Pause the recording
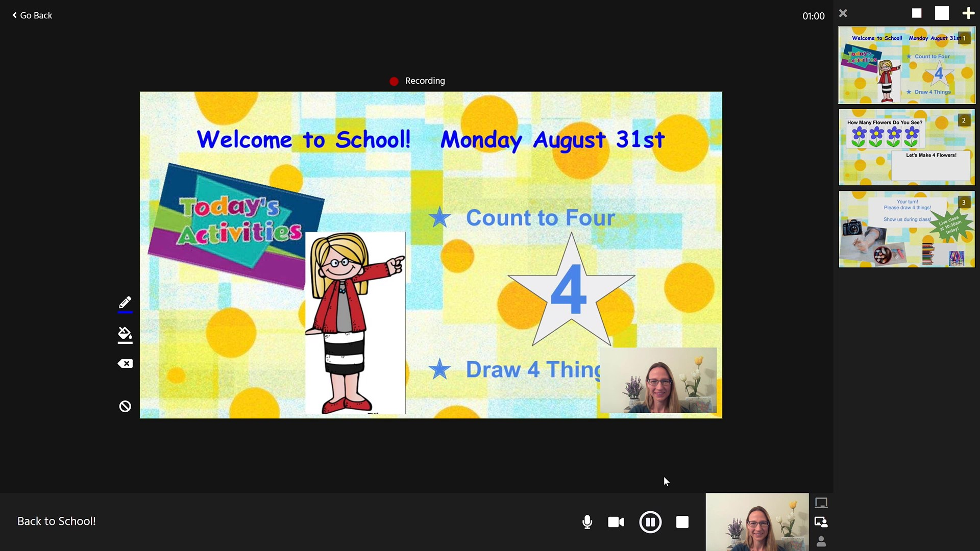The height and width of the screenshot is (551, 980). coord(650,522)
